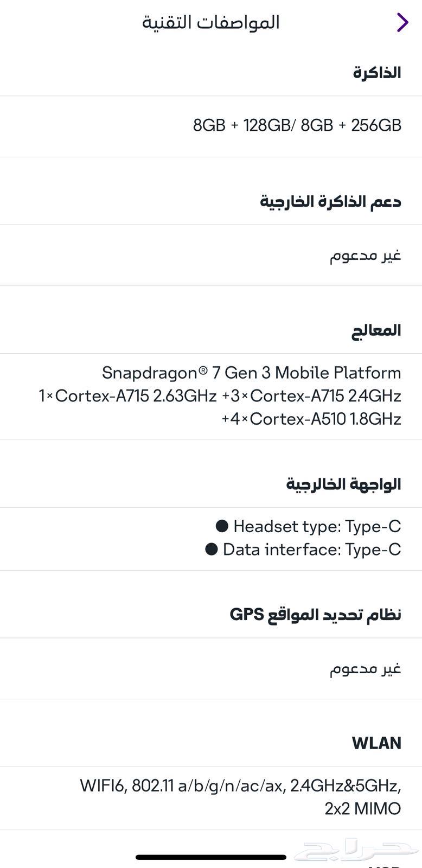The width and height of the screenshot is (422, 868).
Task: Select the WIFI6 802.11 specification row
Action: click(239, 783)
